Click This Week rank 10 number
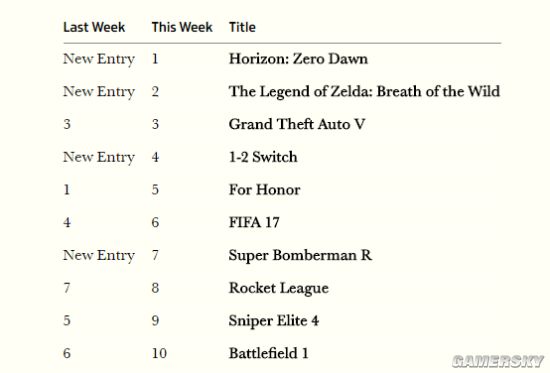This screenshot has width=550, height=373. 159,353
